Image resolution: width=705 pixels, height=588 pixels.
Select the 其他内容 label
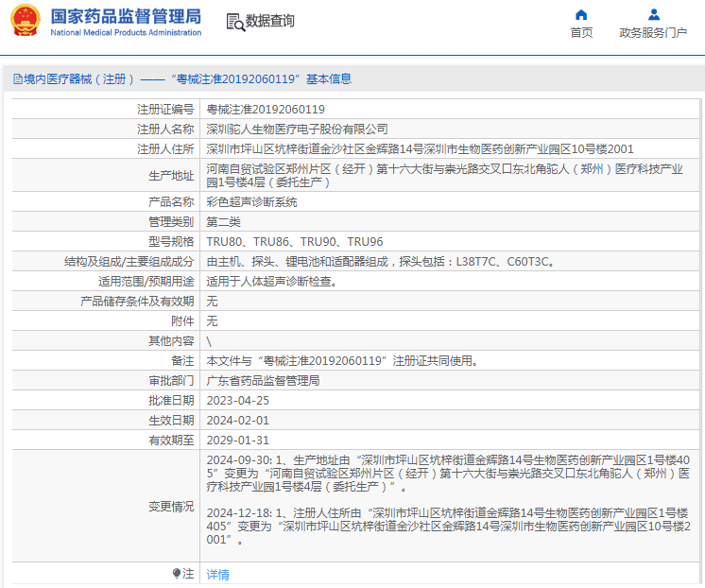click(x=171, y=340)
